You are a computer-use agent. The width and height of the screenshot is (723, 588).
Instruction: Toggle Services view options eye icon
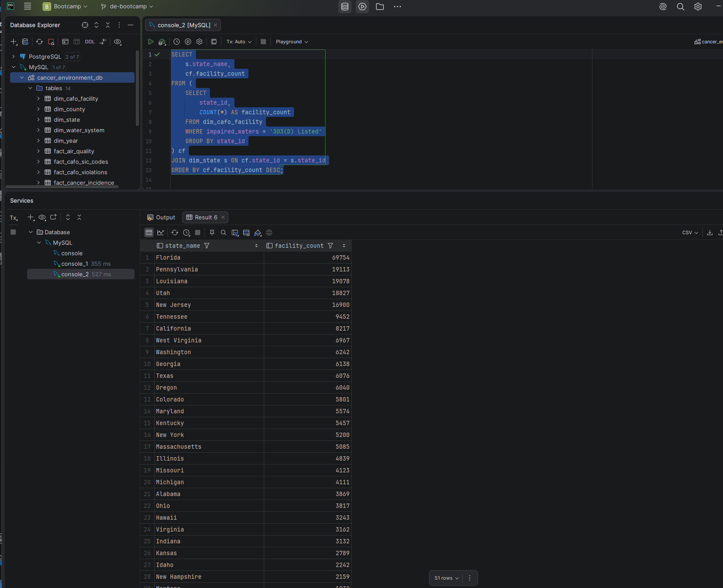(42, 218)
